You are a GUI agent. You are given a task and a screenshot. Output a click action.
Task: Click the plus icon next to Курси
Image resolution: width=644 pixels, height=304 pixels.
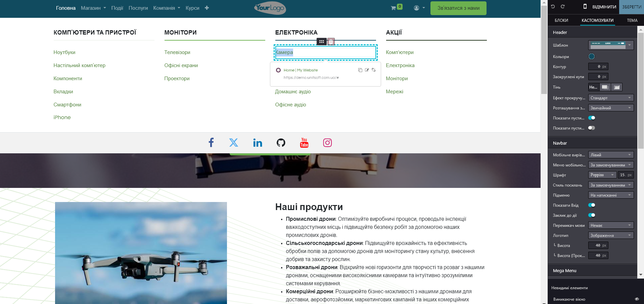point(207,8)
